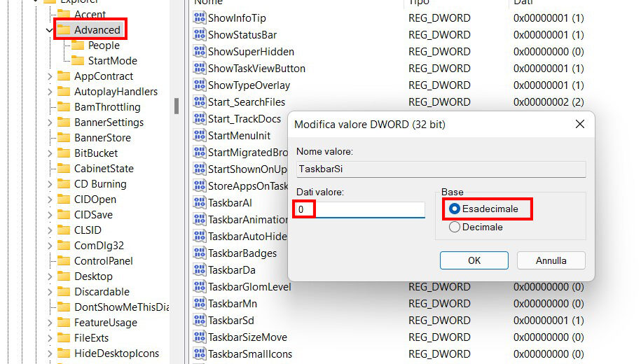This screenshot has height=364, width=641.
Task: Select the Discardable key
Action: click(102, 292)
